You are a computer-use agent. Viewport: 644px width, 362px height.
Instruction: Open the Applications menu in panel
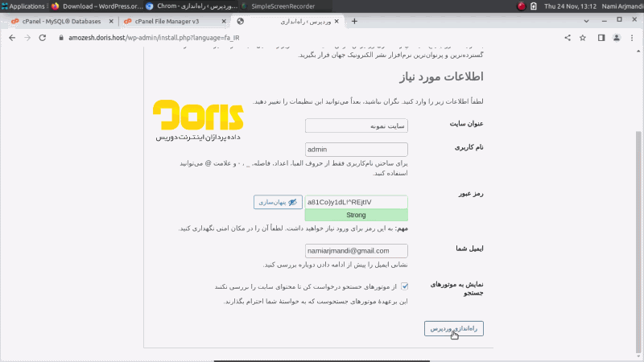23,6
